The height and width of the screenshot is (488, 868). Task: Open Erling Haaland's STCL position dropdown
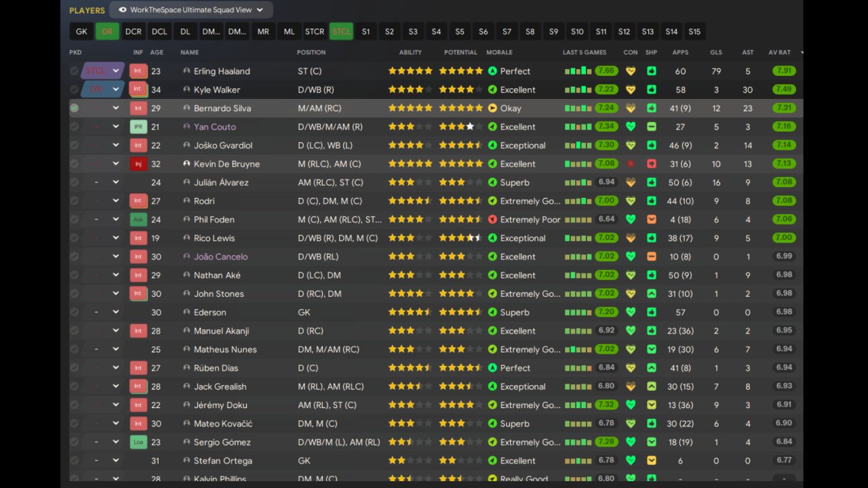point(103,71)
